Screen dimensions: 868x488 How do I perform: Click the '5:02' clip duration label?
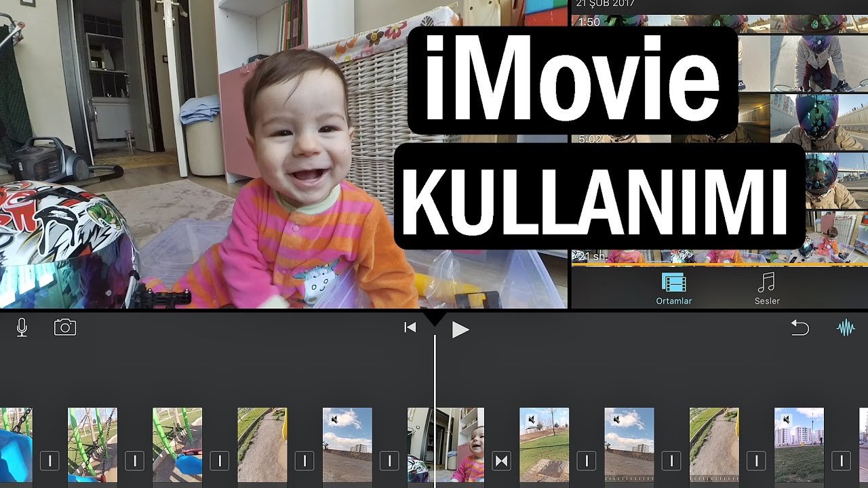590,139
